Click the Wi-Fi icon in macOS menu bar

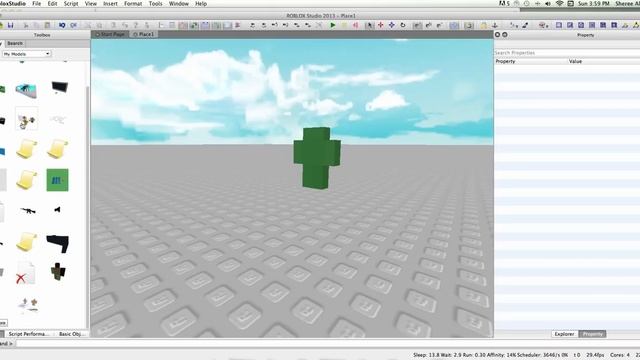coord(560,3)
